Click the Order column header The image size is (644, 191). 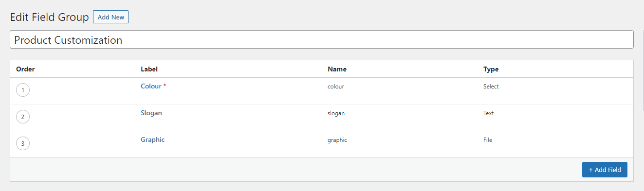tap(25, 69)
